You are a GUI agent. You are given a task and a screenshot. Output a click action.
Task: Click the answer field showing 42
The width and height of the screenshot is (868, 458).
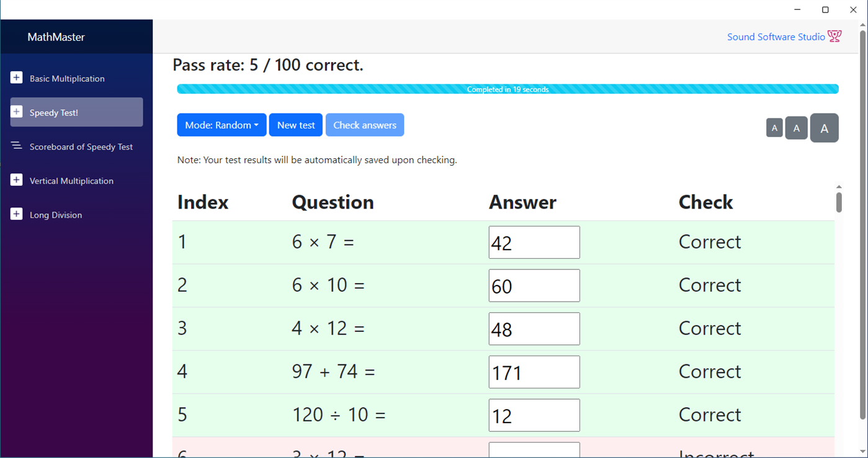point(534,242)
